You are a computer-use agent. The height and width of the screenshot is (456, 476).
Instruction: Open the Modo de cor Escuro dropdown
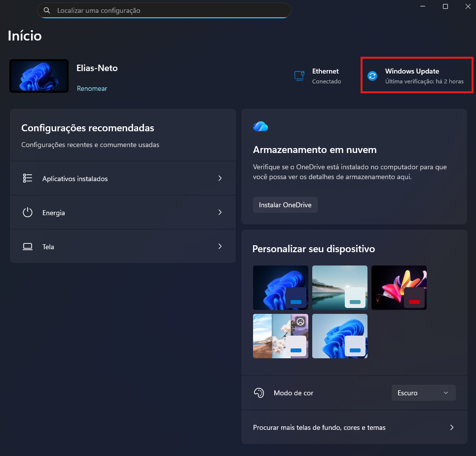423,393
